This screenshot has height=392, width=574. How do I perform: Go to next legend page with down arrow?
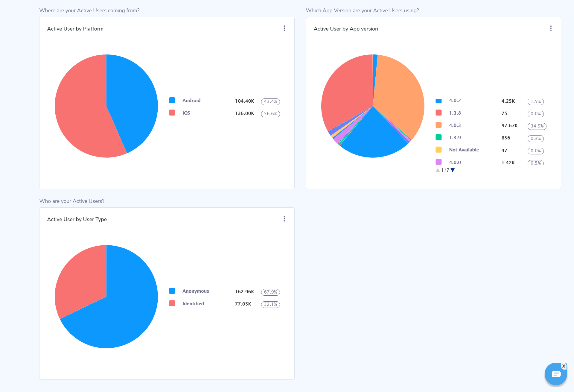pos(453,170)
